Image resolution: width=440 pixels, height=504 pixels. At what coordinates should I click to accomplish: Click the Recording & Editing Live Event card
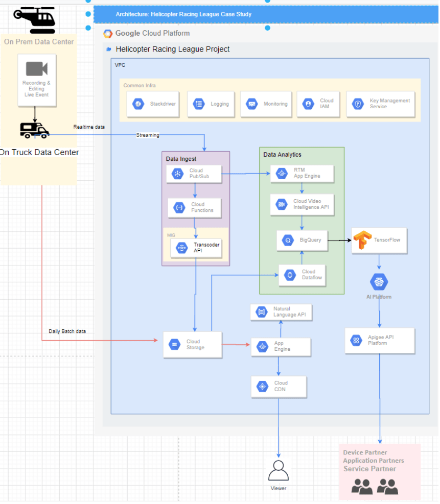37,80
